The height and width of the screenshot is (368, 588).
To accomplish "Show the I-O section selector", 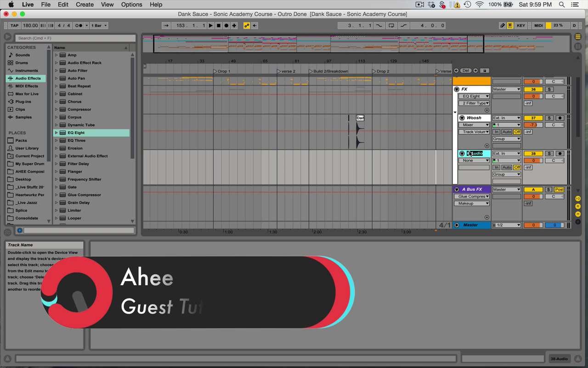I will [x=578, y=199].
